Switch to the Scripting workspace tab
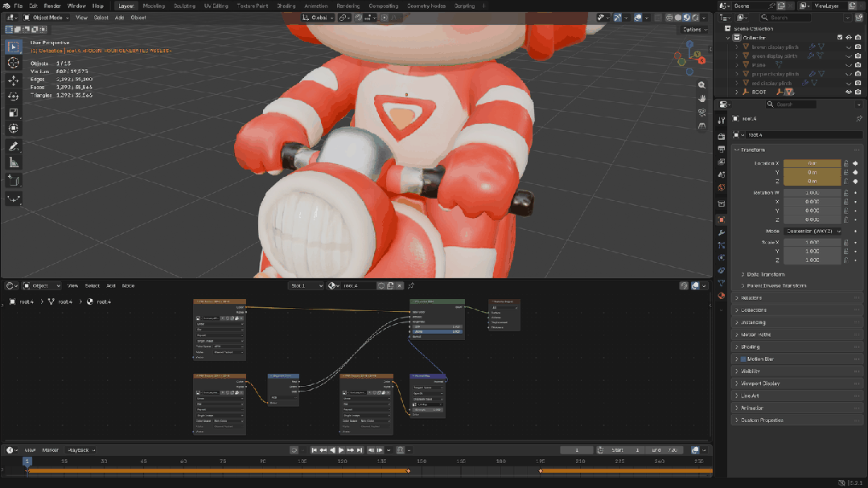 (x=464, y=6)
